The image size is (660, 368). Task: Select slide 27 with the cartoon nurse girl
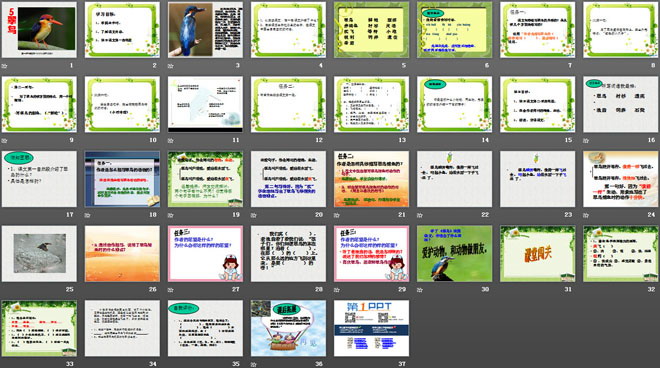[x=205, y=253]
